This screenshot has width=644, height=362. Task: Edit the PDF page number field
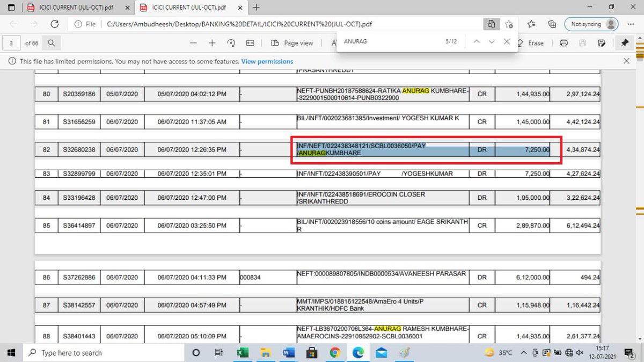pyautogui.click(x=12, y=43)
